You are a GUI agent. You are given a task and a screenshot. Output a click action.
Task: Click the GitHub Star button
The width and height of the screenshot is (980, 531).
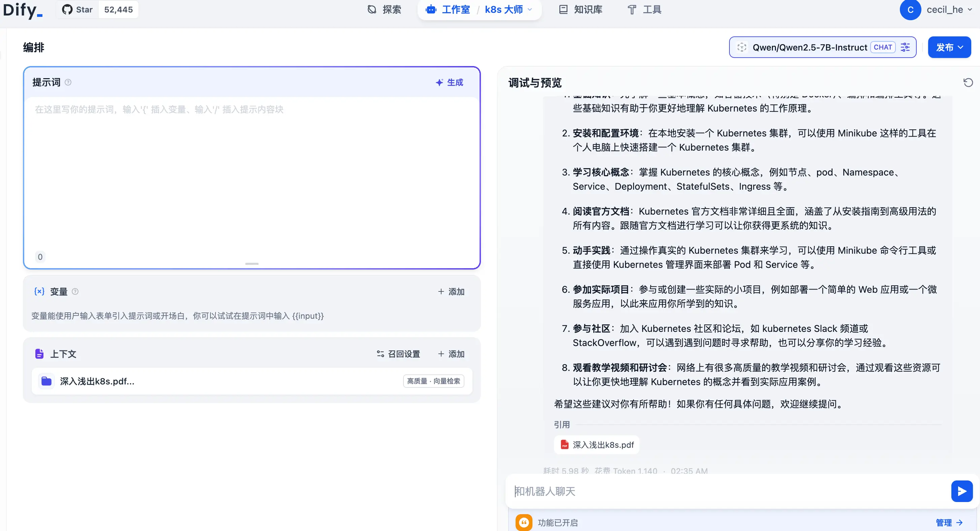tap(77, 9)
